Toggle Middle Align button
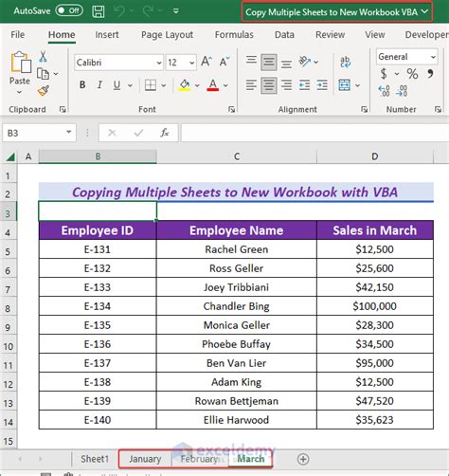Screen dimensions: 449x476 [269, 62]
